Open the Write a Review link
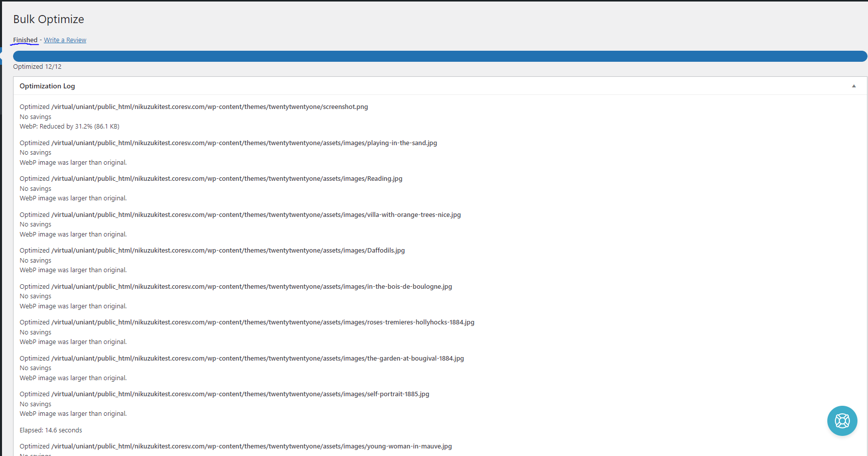Screen dimensions: 868x456 [65, 40]
